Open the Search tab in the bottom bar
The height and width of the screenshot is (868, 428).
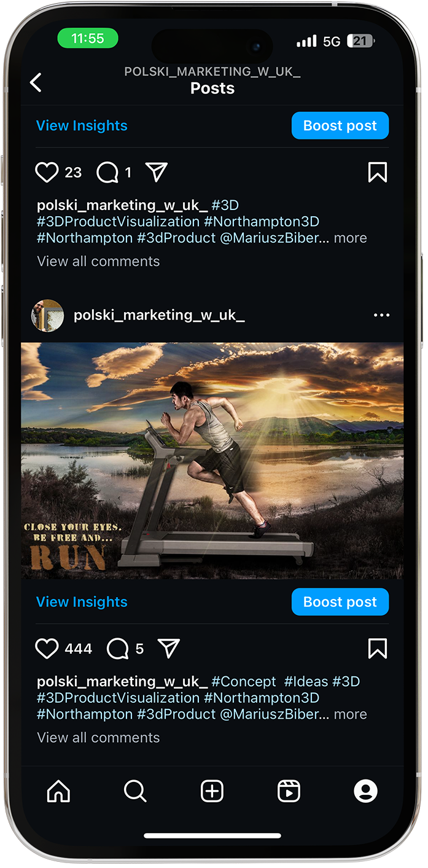(135, 791)
